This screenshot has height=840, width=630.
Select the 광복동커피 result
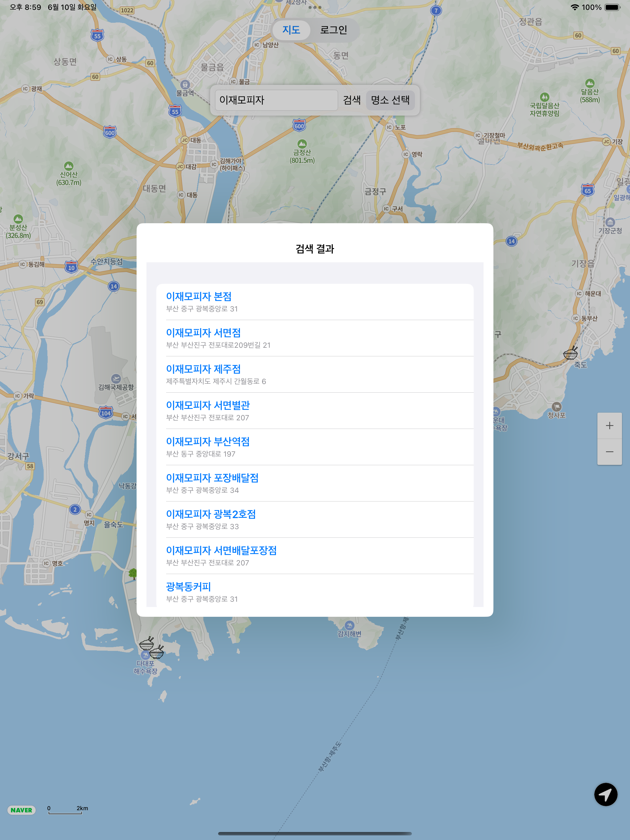315,591
